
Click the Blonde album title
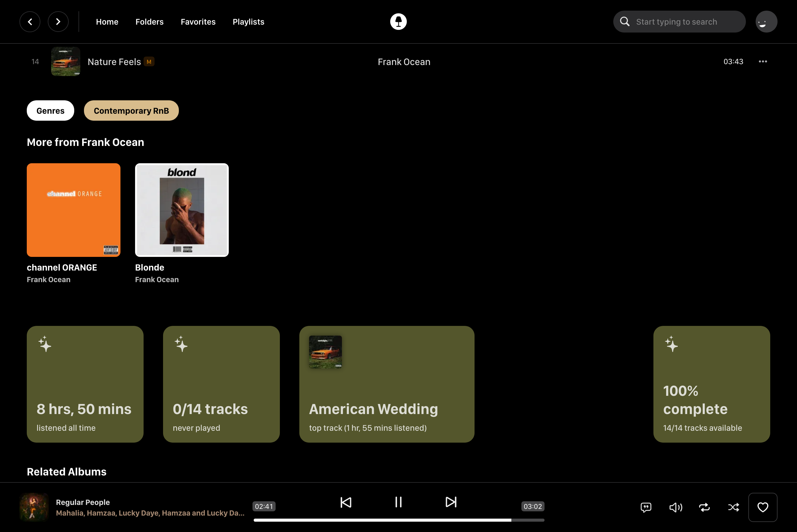[x=150, y=268]
